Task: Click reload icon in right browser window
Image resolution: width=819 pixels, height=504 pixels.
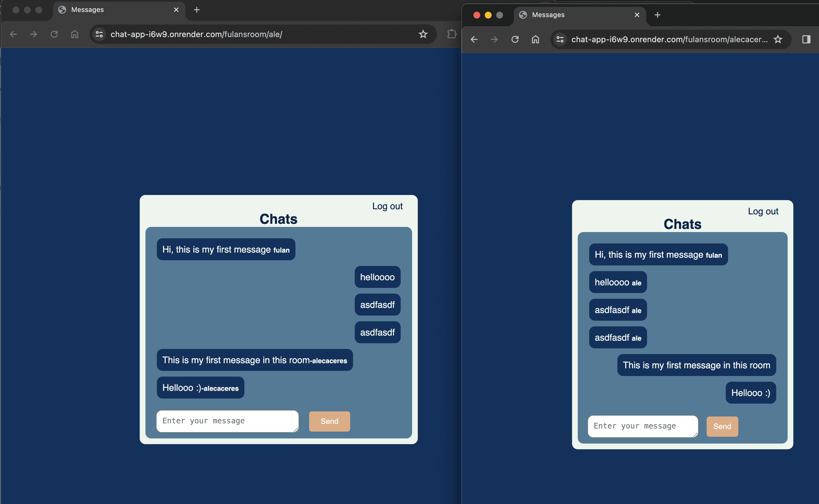Action: (x=515, y=39)
